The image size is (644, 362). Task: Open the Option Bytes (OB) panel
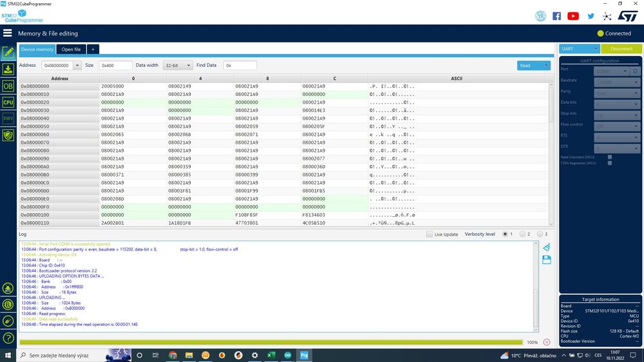[8, 86]
